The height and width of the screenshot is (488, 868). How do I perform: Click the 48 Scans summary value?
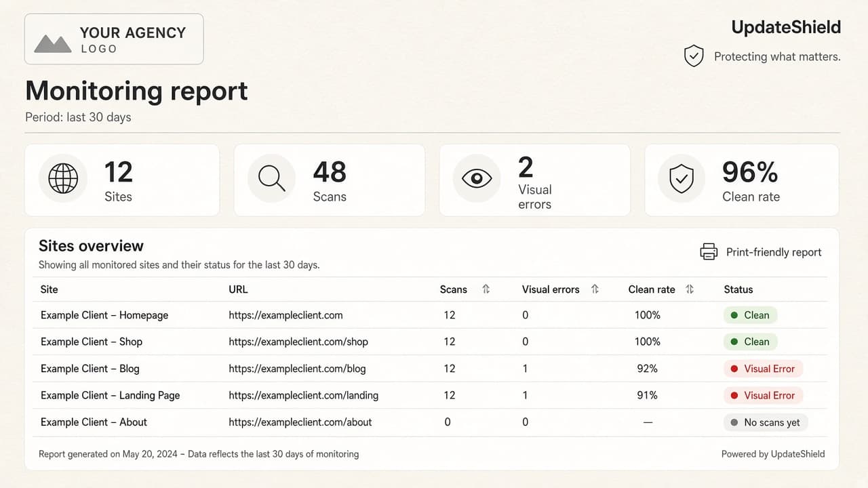(330, 172)
